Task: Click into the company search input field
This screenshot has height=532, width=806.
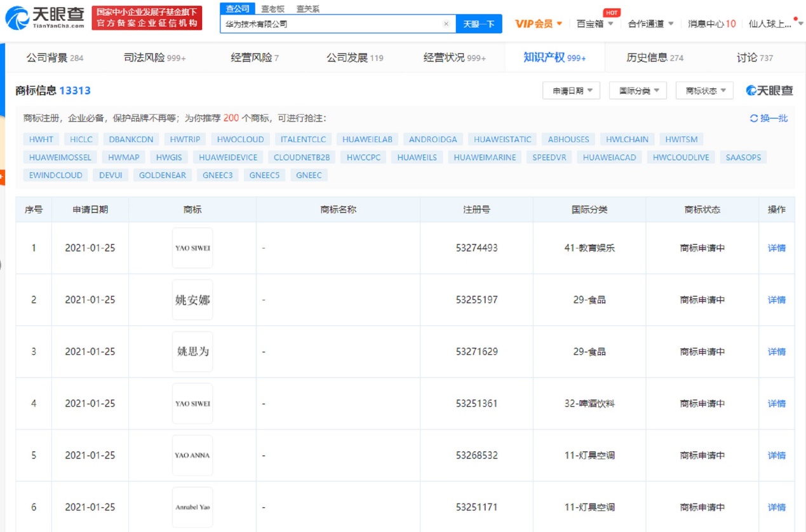Action: click(330, 24)
